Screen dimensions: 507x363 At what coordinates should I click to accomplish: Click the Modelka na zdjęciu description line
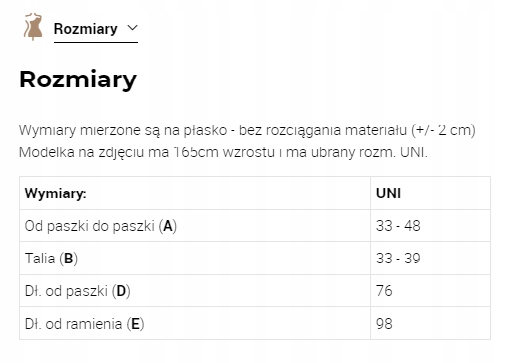(x=223, y=152)
